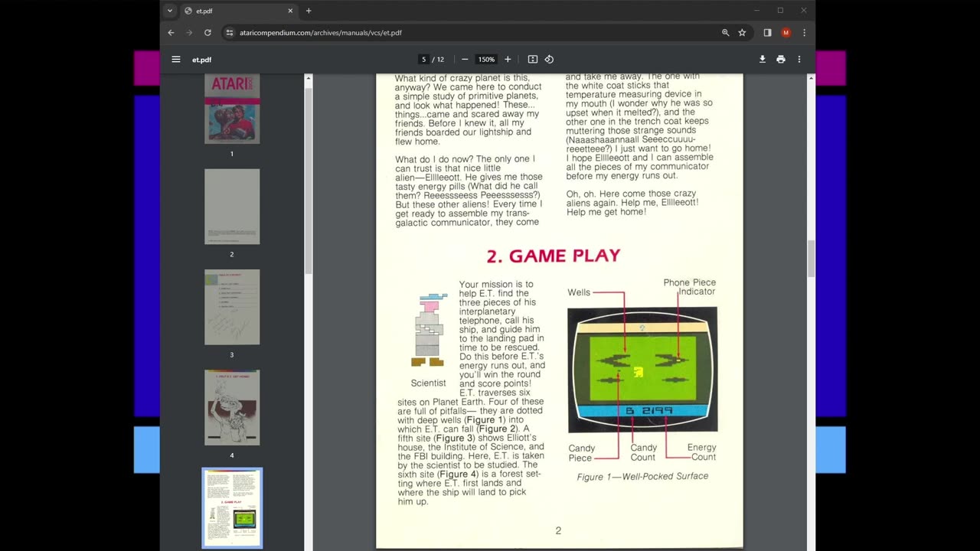980x551 pixels.
Task: Minimize the browser window
Action: tap(756, 11)
